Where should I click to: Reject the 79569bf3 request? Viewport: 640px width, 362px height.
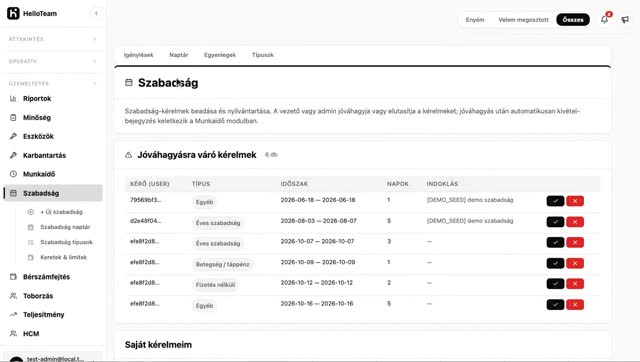(x=575, y=201)
